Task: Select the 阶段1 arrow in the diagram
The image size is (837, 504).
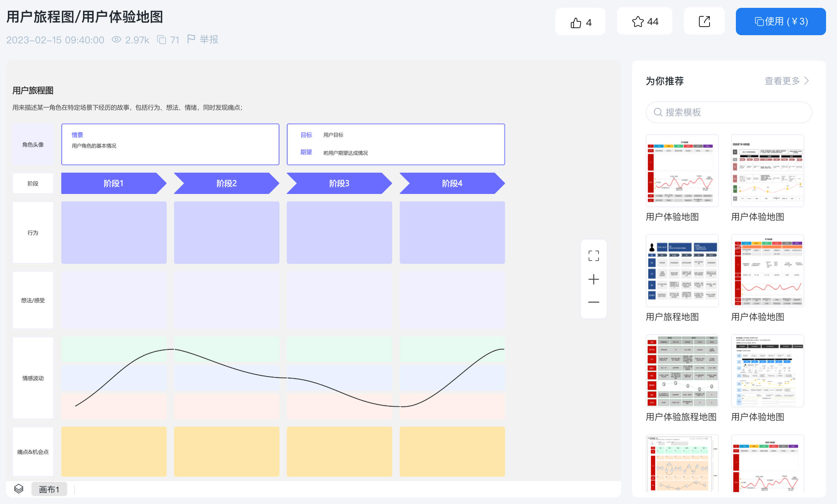Action: 114,183
